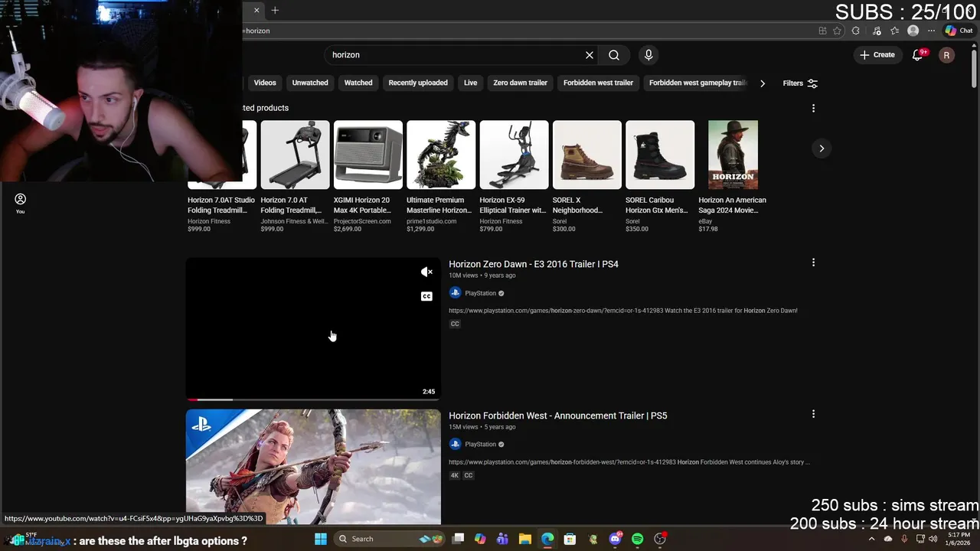Open Spotify from the taskbar
Viewport: 980px width, 551px height.
638,539
